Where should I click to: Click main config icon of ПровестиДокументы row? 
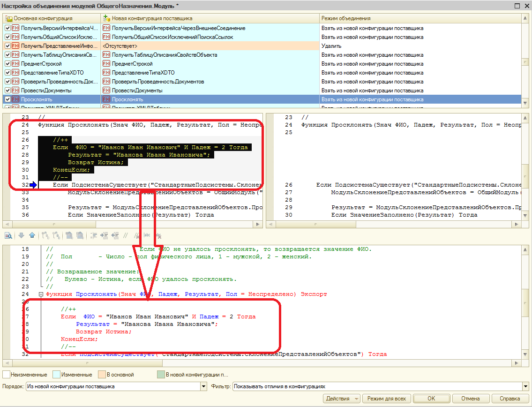[15, 90]
